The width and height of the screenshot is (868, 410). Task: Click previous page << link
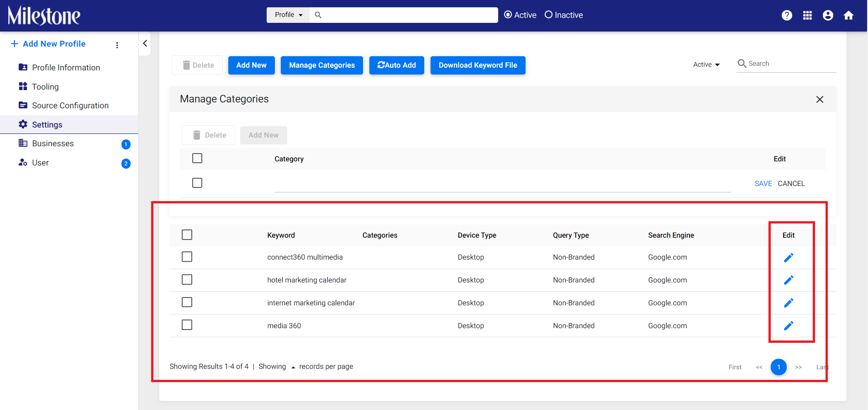click(759, 367)
